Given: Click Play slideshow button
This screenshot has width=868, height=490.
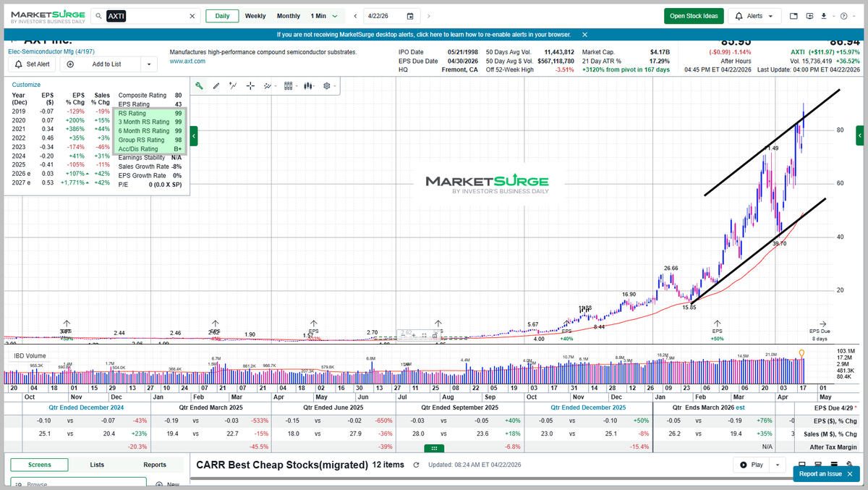Looking at the screenshot, I should (751, 465).
